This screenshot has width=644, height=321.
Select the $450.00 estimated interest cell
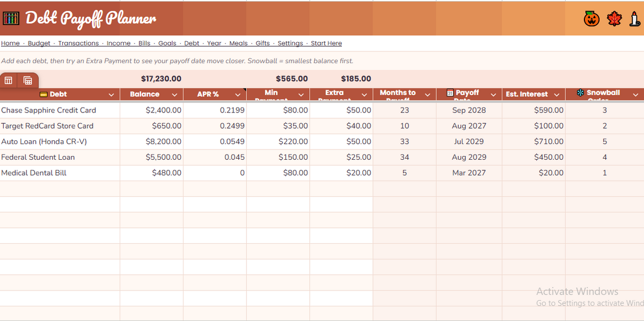(533, 157)
